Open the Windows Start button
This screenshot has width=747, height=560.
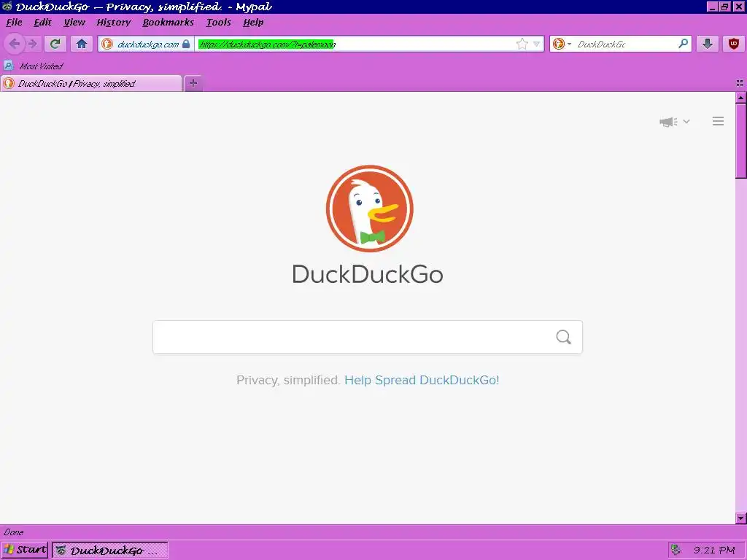click(25, 550)
